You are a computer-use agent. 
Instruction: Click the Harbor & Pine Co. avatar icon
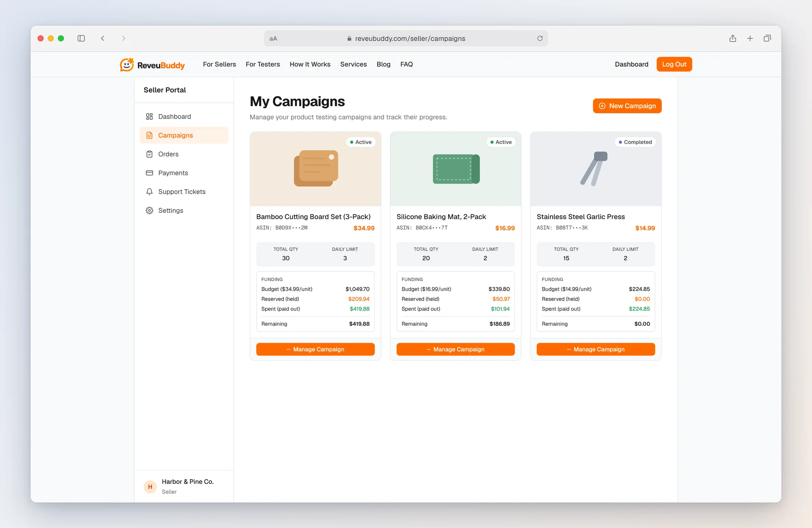[150, 487]
